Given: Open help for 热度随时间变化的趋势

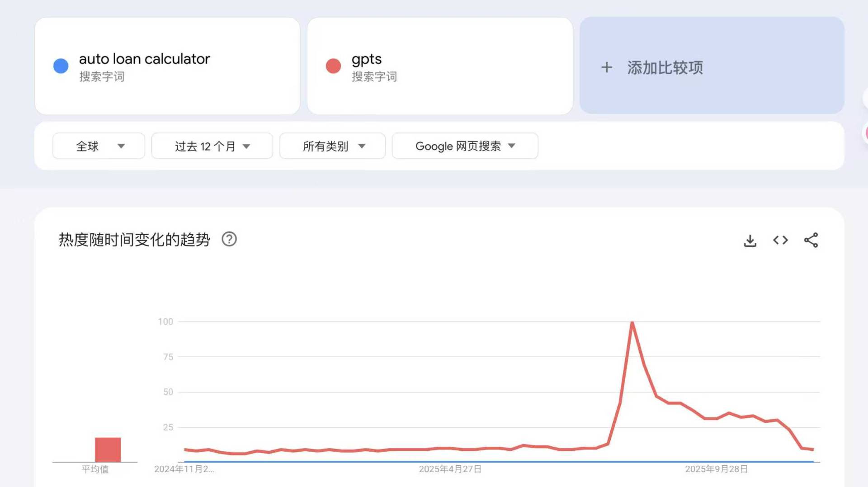Looking at the screenshot, I should click(229, 239).
